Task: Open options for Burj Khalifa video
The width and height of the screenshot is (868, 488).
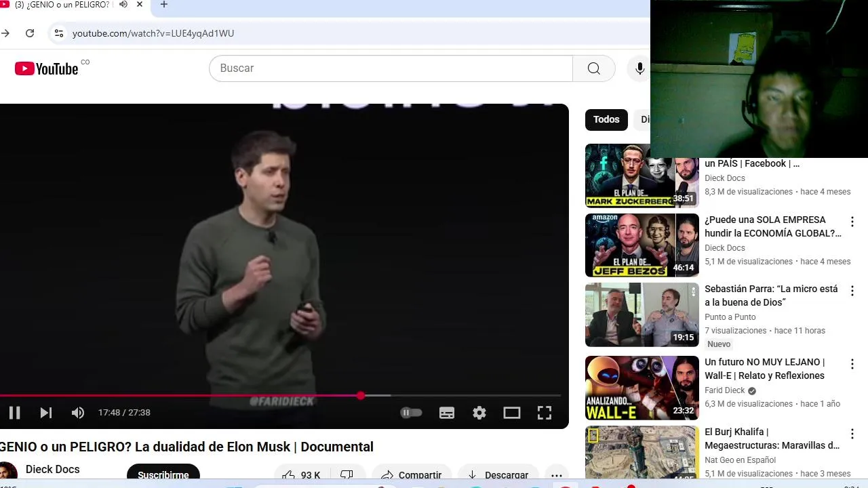Action: pos(852,434)
